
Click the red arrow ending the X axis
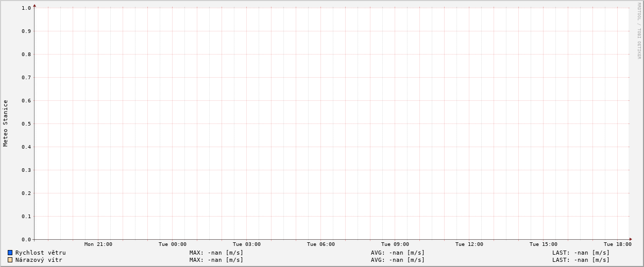630,239
